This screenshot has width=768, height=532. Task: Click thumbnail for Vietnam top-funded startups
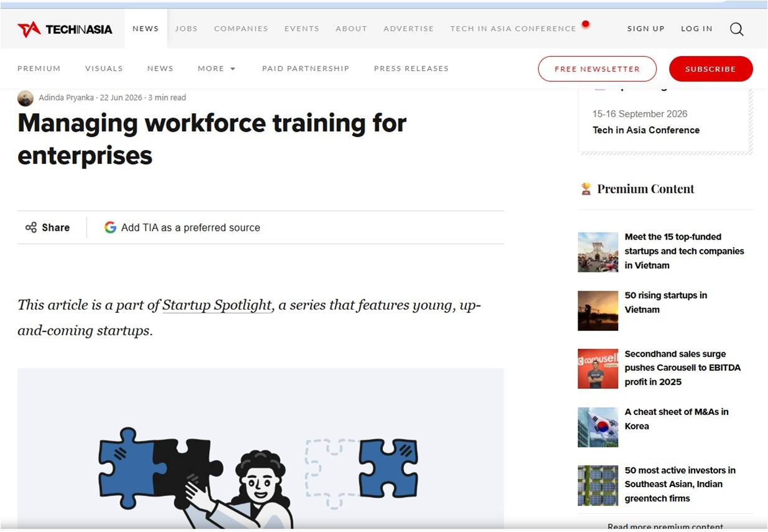click(597, 252)
